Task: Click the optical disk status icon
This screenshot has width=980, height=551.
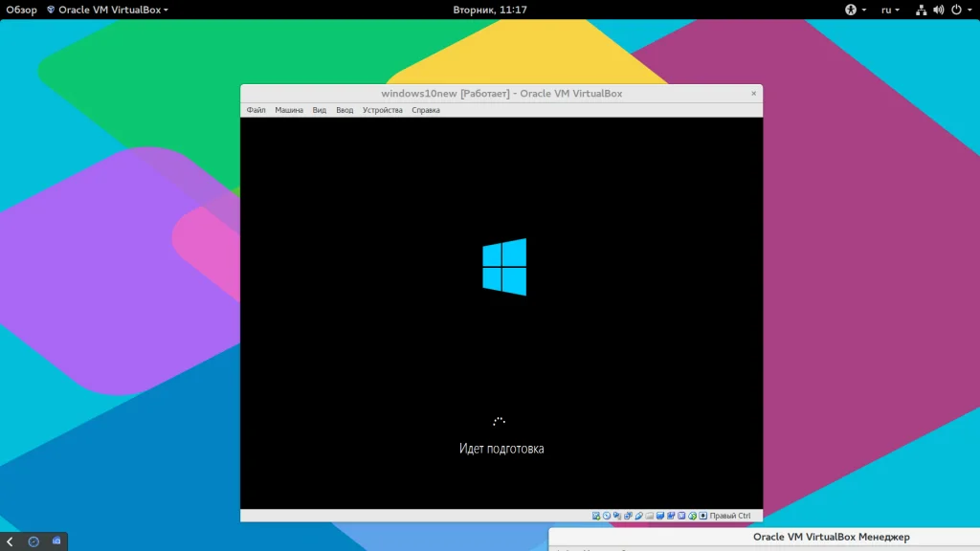Action: tap(606, 516)
